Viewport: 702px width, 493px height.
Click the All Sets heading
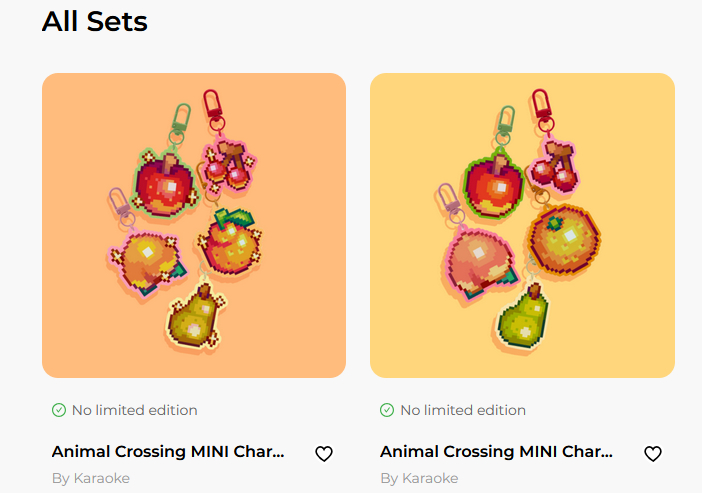[x=95, y=21]
